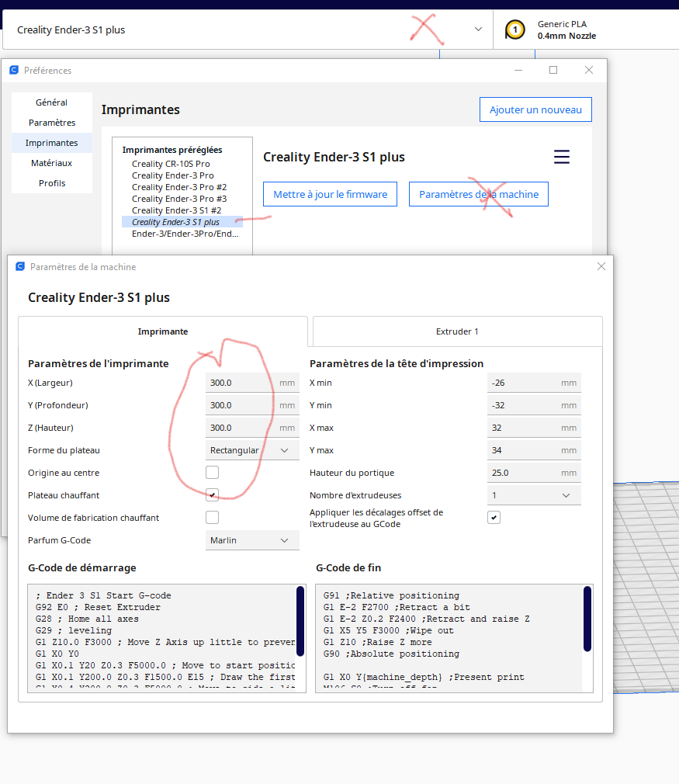679x784 pixels.
Task: Click the X max input field
Action: (534, 428)
